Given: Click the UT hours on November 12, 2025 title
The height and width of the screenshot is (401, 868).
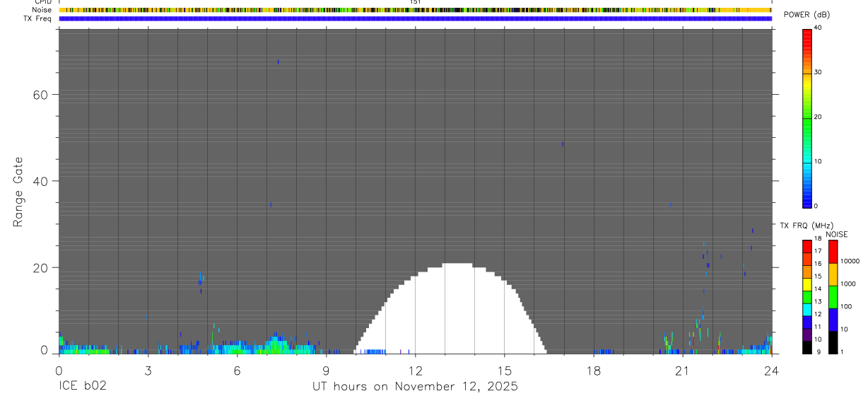Looking at the screenshot, I should 415,386.
